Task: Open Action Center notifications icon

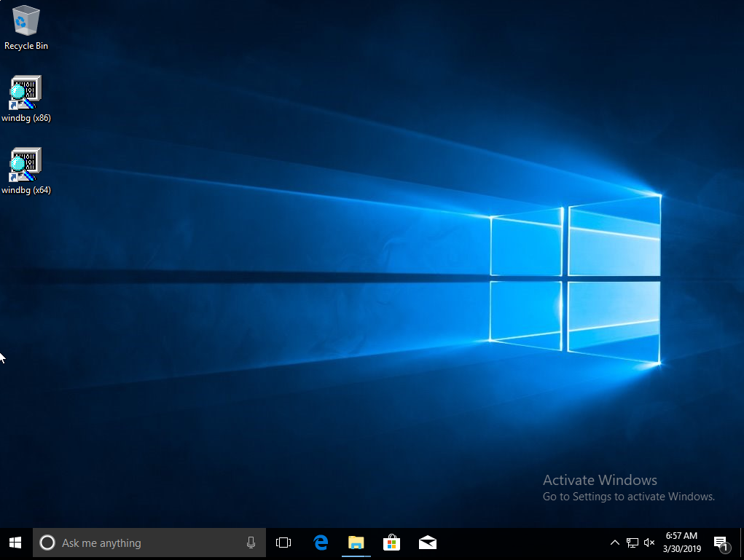Action: click(x=721, y=543)
